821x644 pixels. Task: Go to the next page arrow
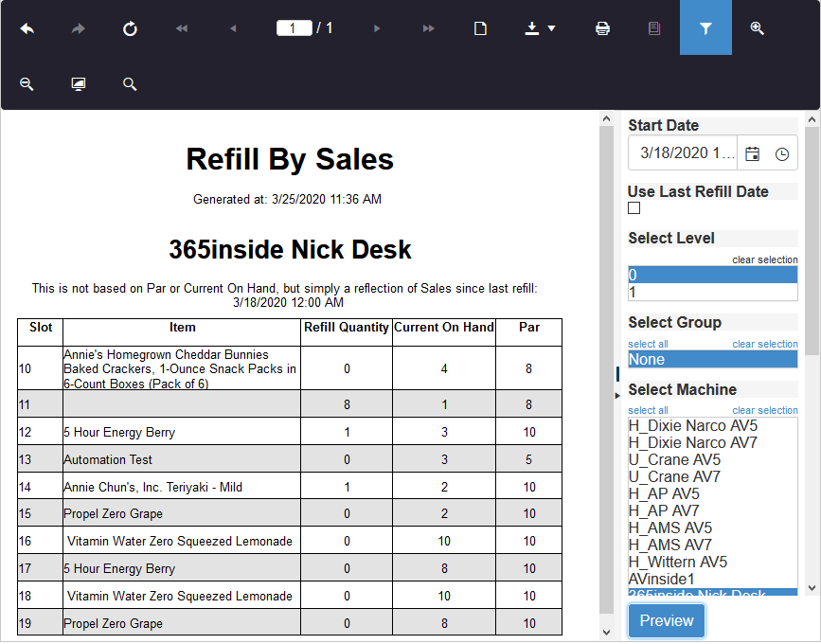click(377, 28)
